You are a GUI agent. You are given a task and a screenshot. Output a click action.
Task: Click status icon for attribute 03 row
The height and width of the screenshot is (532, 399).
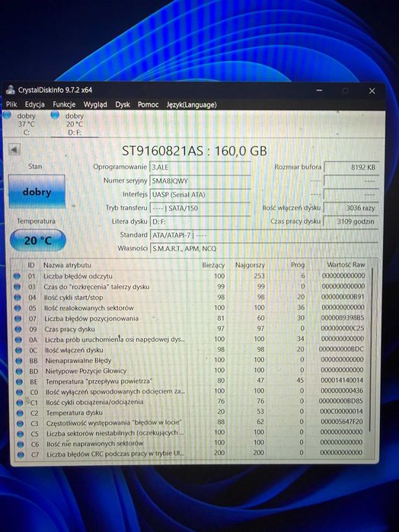(x=17, y=287)
